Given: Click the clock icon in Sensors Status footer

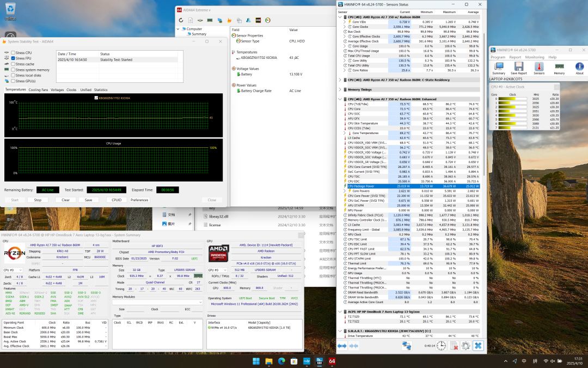Looking at the screenshot, I should 442,346.
